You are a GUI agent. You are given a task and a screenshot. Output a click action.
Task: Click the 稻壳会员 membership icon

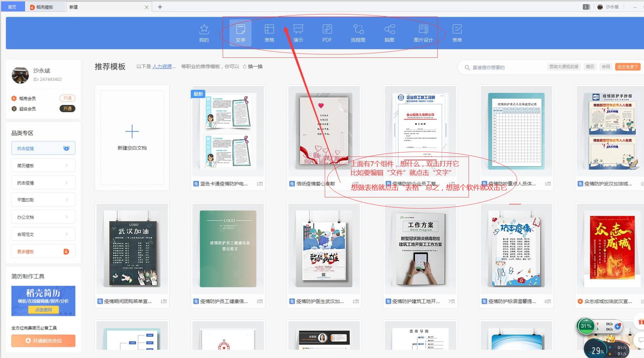(14, 98)
